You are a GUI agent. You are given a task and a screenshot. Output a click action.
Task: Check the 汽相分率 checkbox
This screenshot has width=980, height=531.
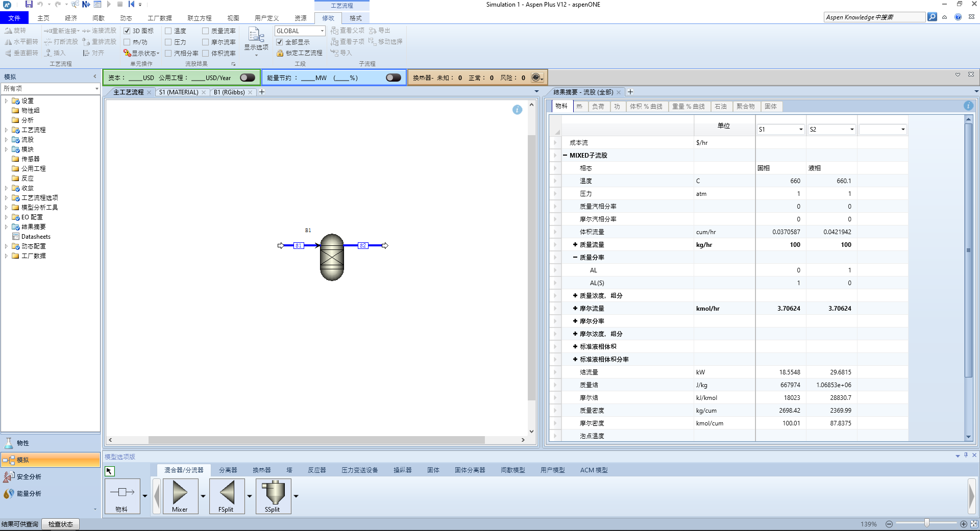[168, 53]
